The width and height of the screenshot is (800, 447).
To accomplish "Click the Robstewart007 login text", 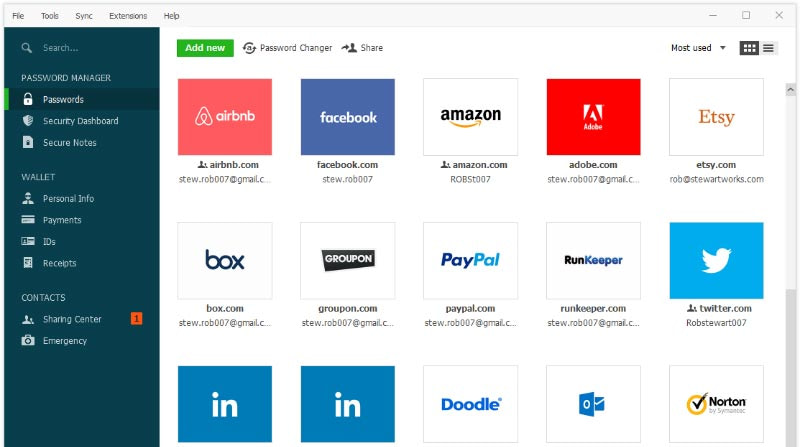I will coord(716,322).
